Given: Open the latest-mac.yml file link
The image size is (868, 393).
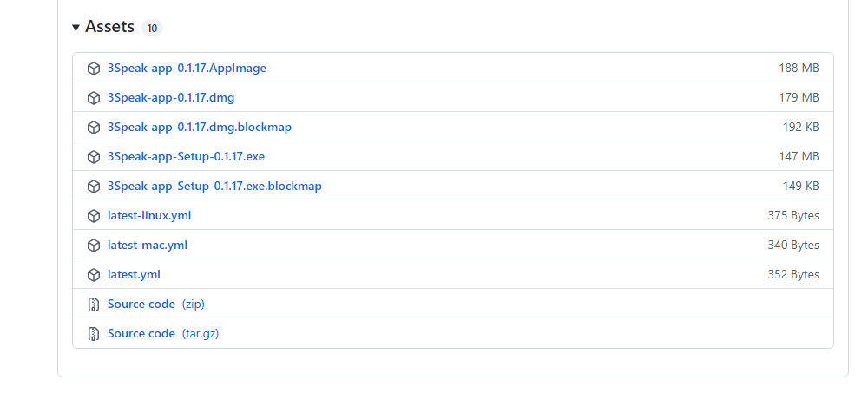Looking at the screenshot, I should coord(148,245).
